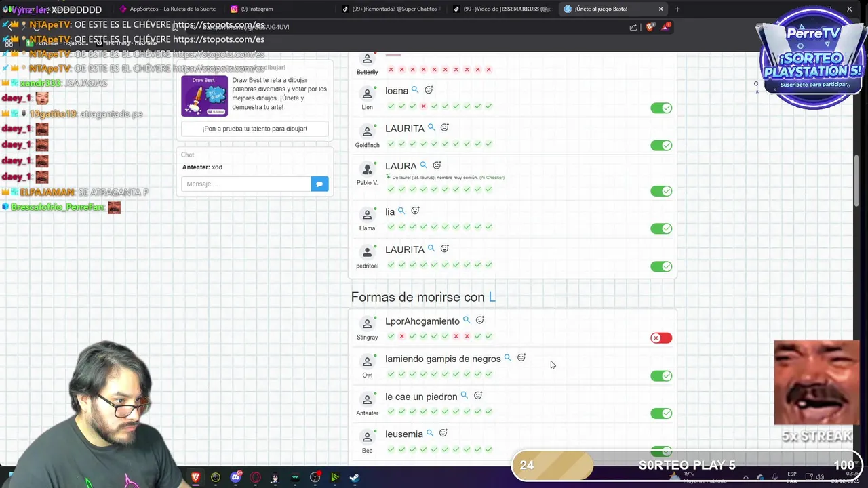
Task: Search 'le cae un piedron' with the magnifier
Action: click(464, 395)
